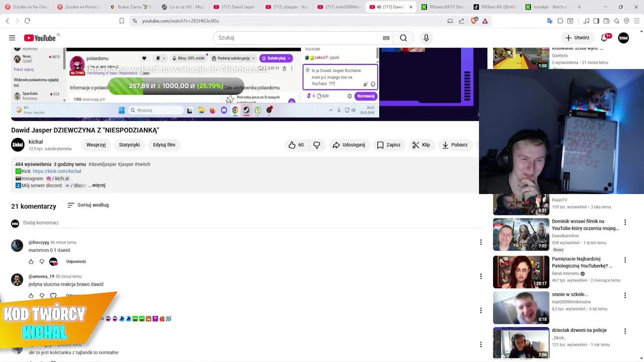Open more options for 'Pamiętacie Najbardziej Patologiczną' video

coord(625,260)
